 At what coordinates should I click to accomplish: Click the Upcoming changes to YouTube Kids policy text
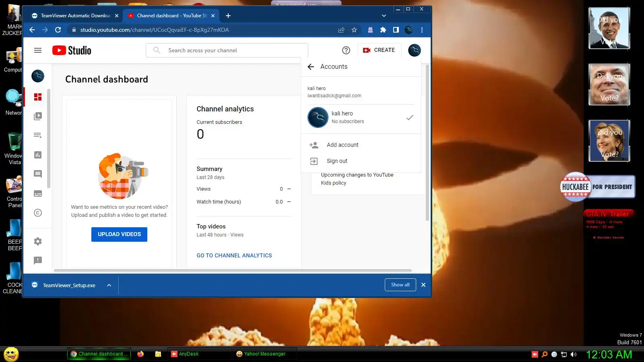(x=357, y=179)
